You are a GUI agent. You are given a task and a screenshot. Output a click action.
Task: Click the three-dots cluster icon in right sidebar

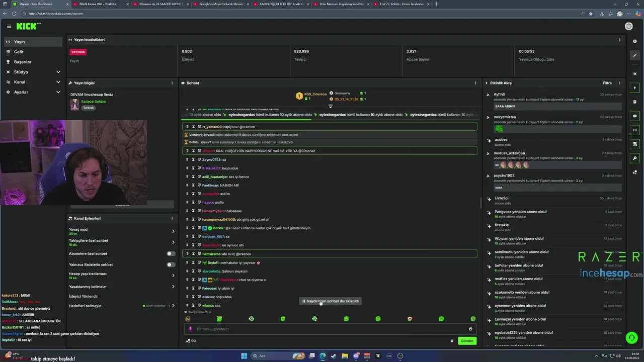click(x=635, y=172)
